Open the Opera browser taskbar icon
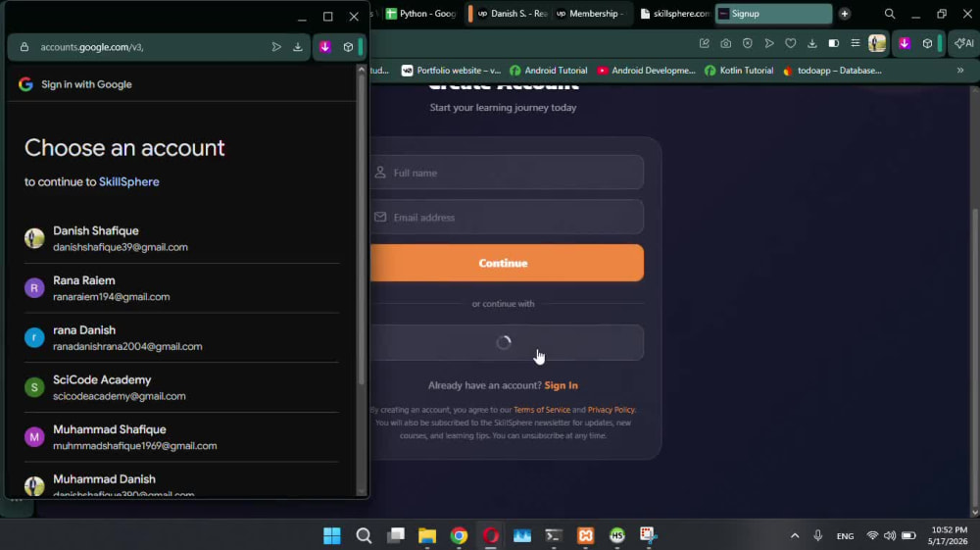Viewport: 980px width, 550px height. tap(491, 535)
